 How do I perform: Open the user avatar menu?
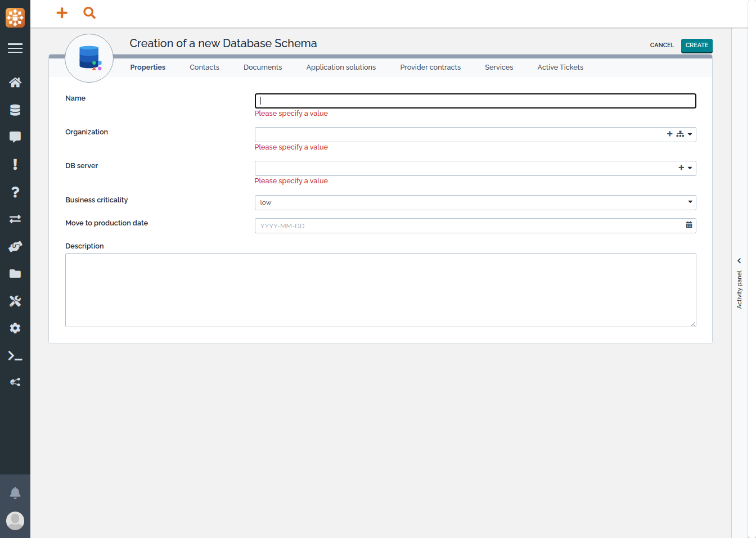pyautogui.click(x=15, y=521)
